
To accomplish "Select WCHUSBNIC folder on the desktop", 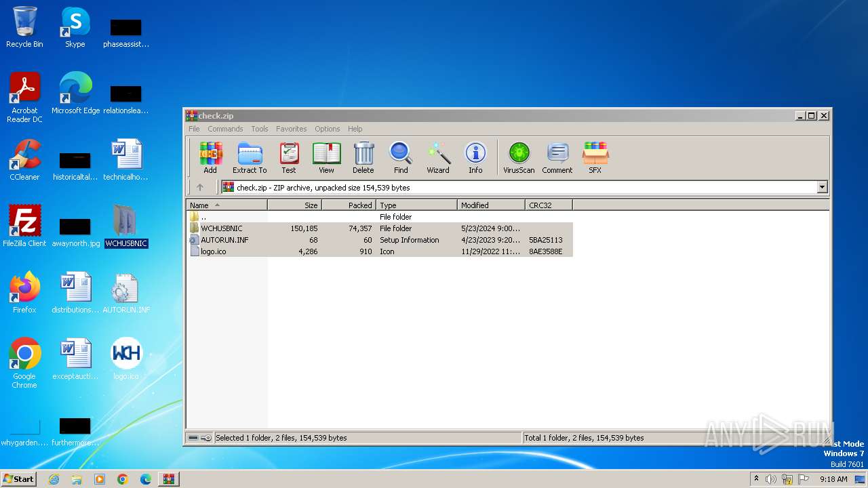I will [x=126, y=226].
